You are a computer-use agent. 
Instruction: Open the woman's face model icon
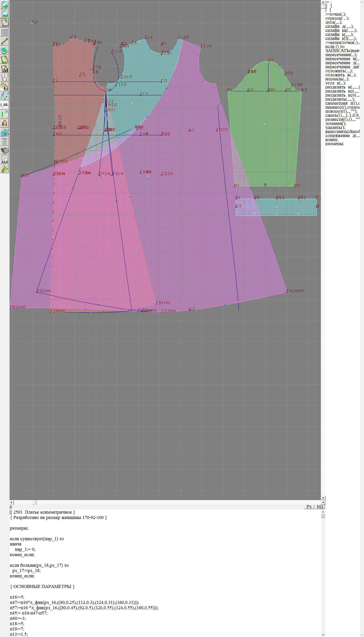click(x=5, y=123)
